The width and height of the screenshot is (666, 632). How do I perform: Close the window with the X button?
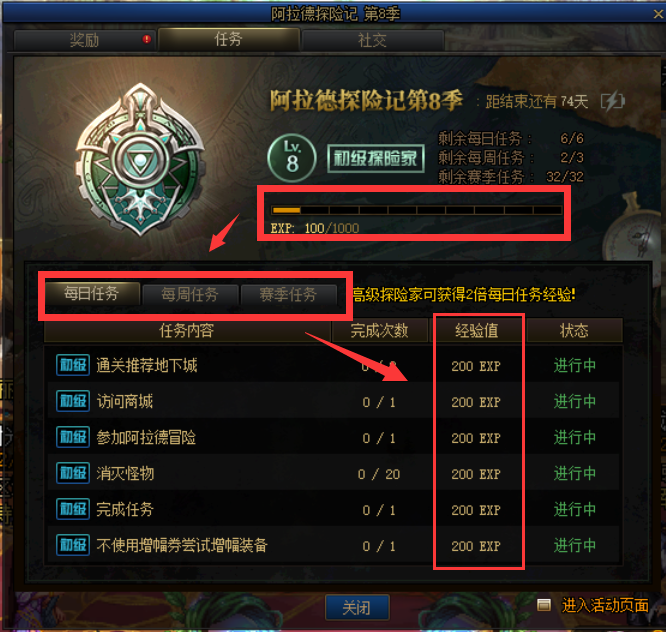point(658,14)
